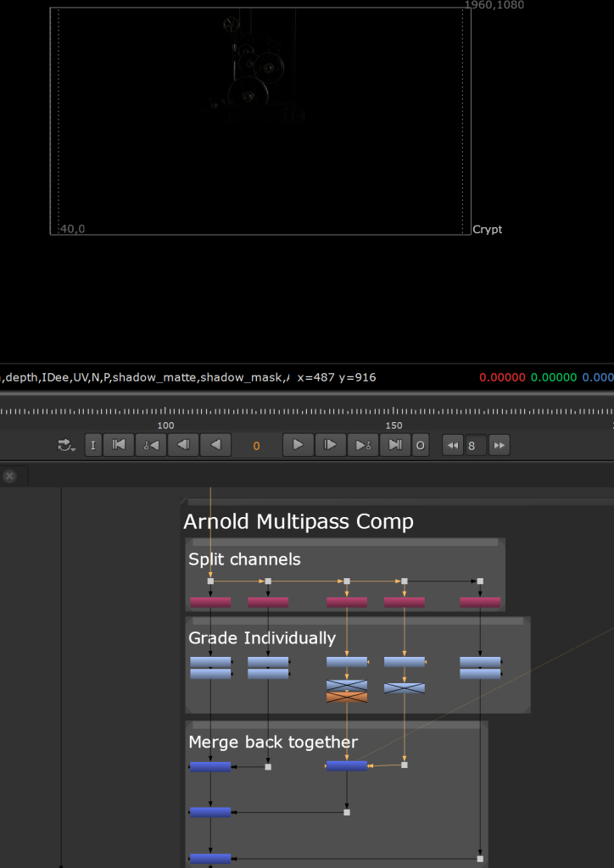Select the Grade Individually backdrop label
Image resolution: width=614 pixels, height=868 pixels.
[x=262, y=638]
